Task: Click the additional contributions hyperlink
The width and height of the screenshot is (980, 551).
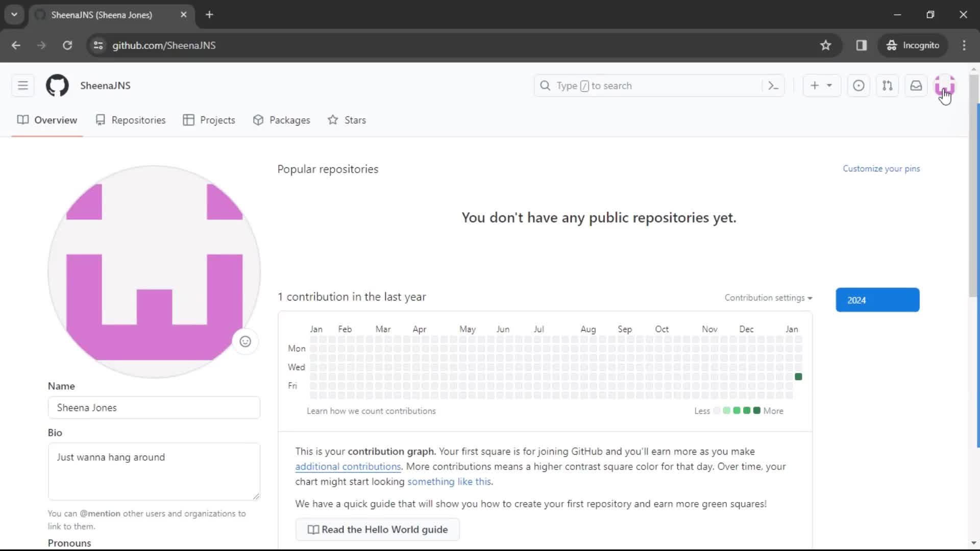Action: tap(348, 466)
